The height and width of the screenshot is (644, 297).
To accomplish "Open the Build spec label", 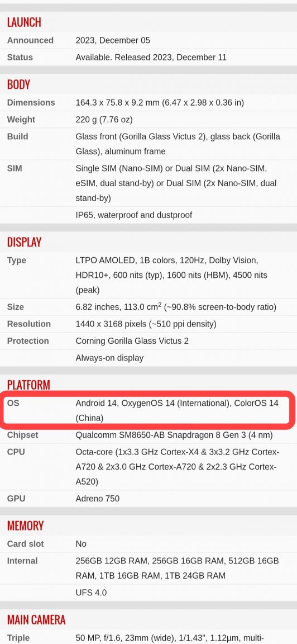I will pyautogui.click(x=18, y=136).
